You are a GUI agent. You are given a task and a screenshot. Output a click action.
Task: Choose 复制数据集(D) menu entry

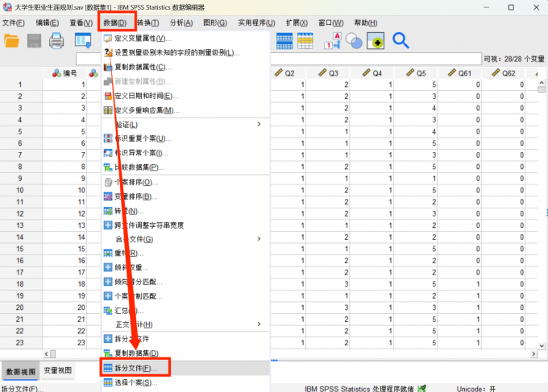186,353
